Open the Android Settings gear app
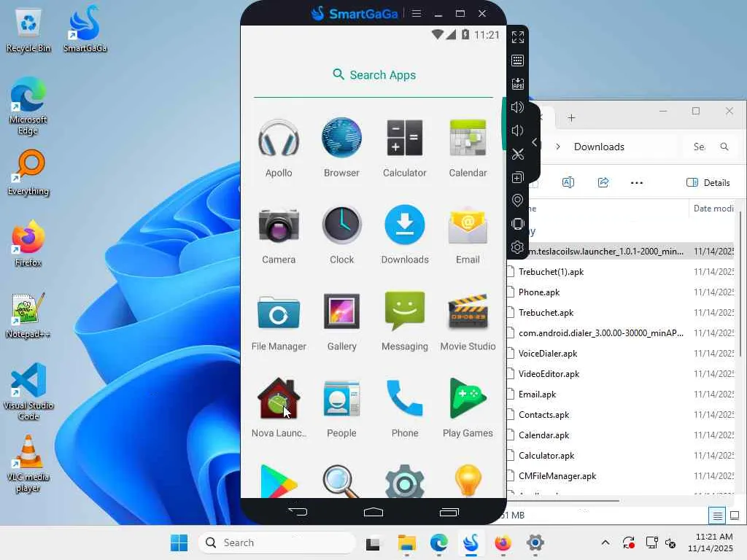This screenshot has height=560, width=747. point(404,481)
